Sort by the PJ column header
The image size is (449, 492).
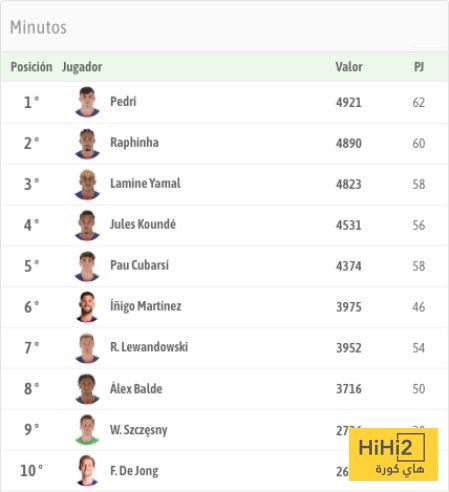click(419, 67)
